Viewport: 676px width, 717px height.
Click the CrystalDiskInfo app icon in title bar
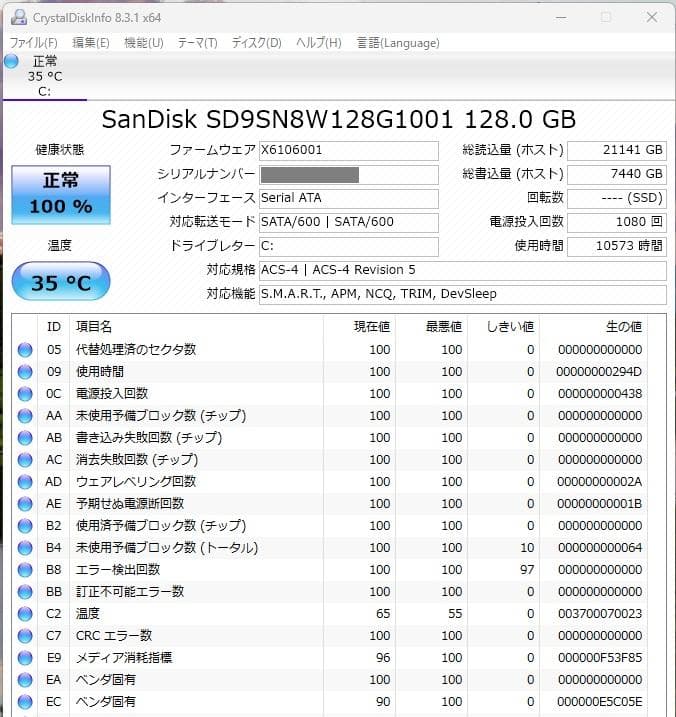pyautogui.click(x=19, y=17)
